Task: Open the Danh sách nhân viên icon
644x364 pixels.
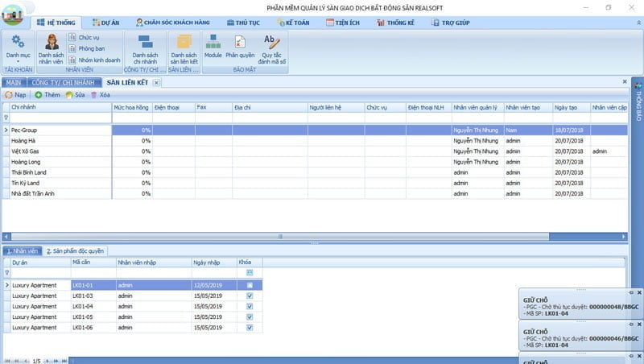Action: [x=51, y=48]
